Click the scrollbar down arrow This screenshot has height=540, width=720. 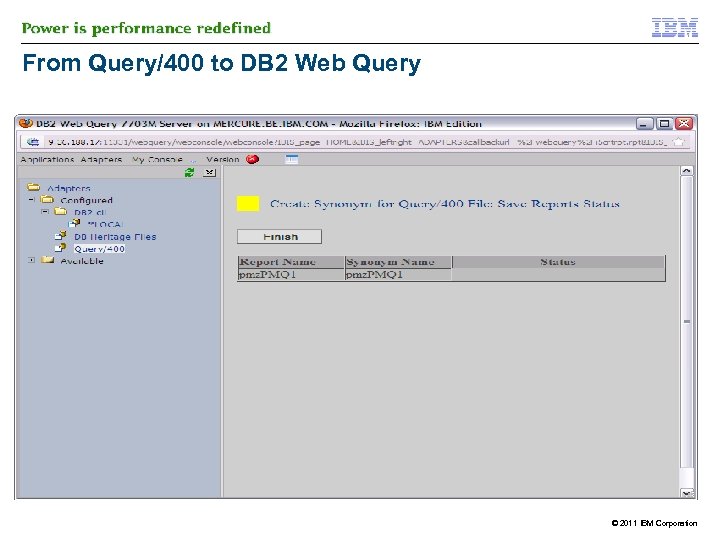tap(686, 493)
